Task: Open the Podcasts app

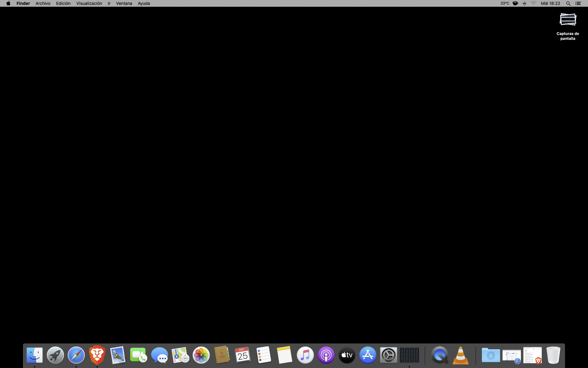Action: pos(326,355)
